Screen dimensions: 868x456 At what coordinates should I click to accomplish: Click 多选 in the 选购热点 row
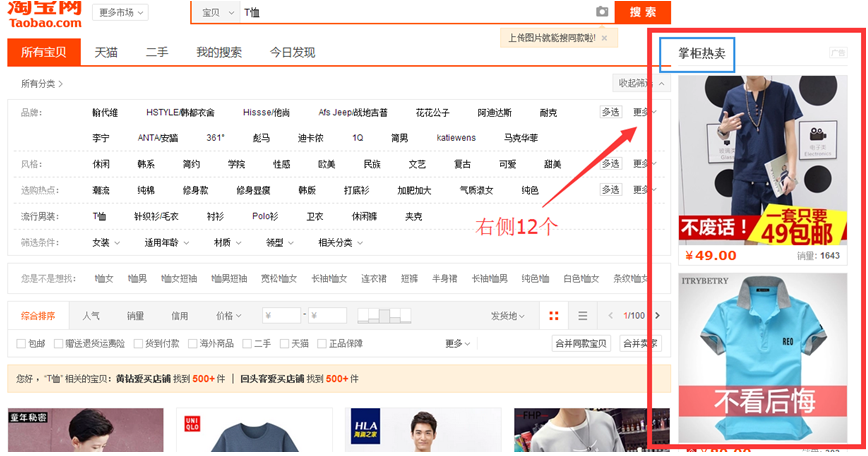(x=611, y=189)
